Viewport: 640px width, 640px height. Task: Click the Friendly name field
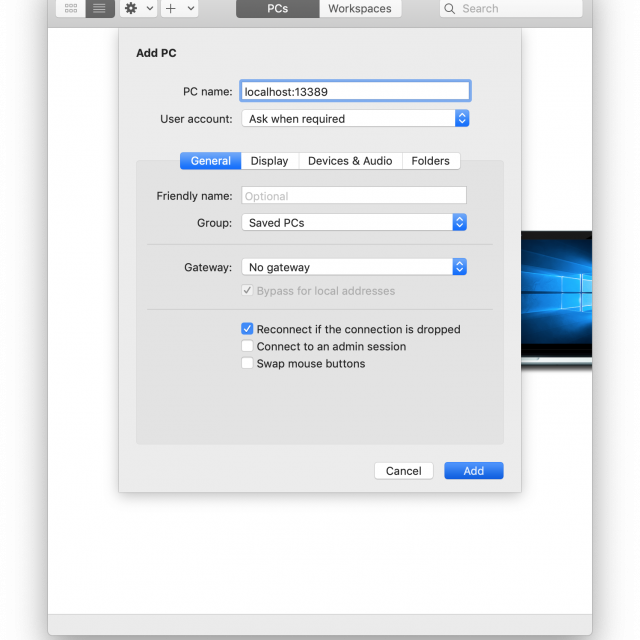[354, 196]
